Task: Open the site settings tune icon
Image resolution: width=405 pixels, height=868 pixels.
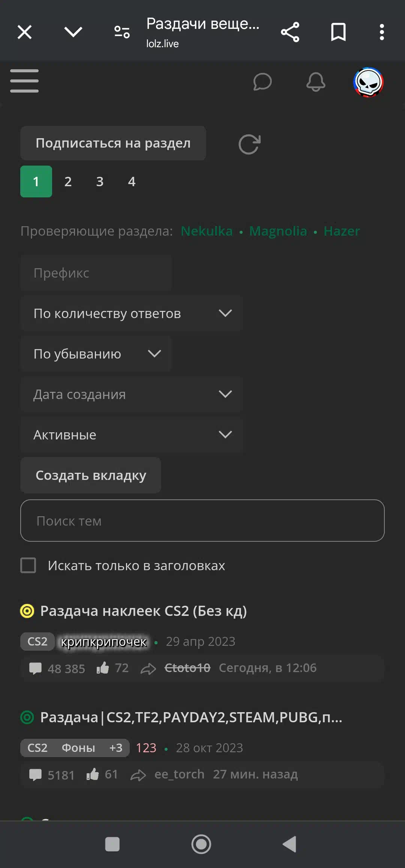Action: 122,32
